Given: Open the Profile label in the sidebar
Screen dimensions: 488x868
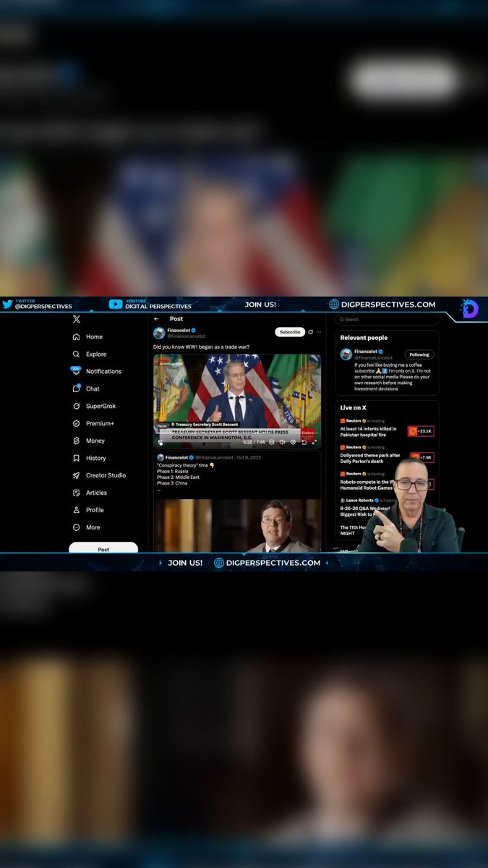Looking at the screenshot, I should tap(95, 510).
